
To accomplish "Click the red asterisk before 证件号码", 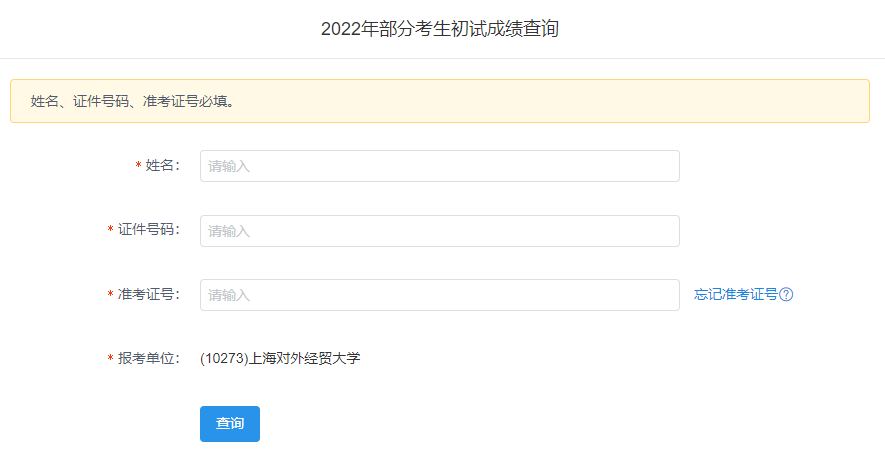I will (110, 231).
